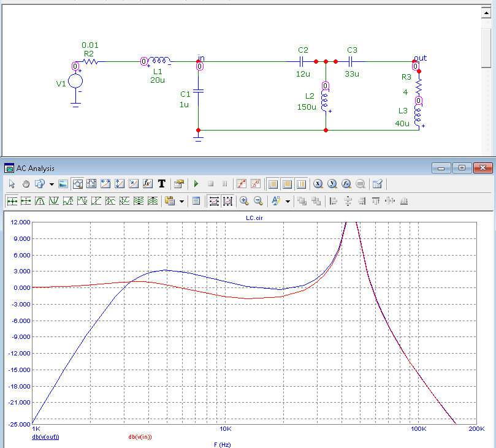The height and width of the screenshot is (448, 496).
Task: Jump cursor to curve peak
Action: click(x=40, y=201)
